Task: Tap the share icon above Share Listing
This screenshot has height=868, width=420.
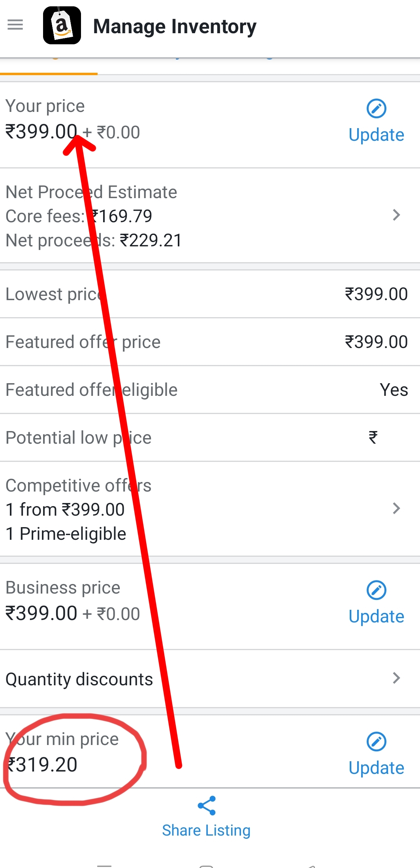Action: click(207, 806)
